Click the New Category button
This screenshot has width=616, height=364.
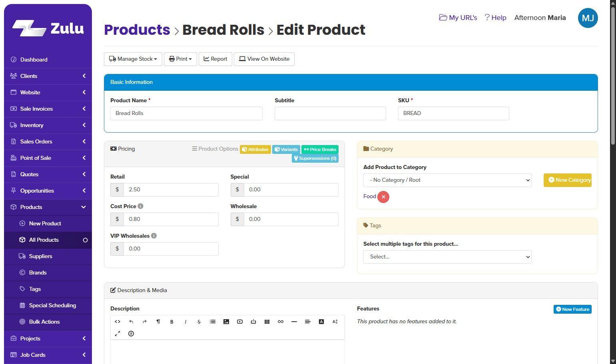(567, 180)
